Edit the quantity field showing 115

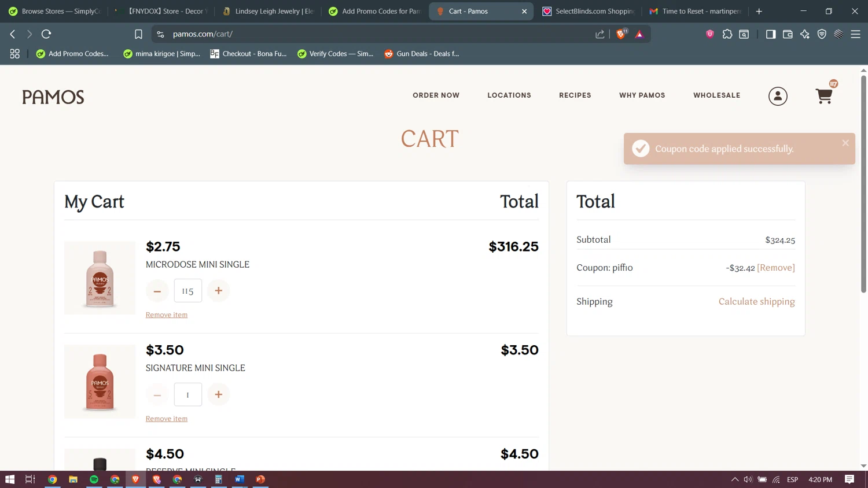(188, 291)
